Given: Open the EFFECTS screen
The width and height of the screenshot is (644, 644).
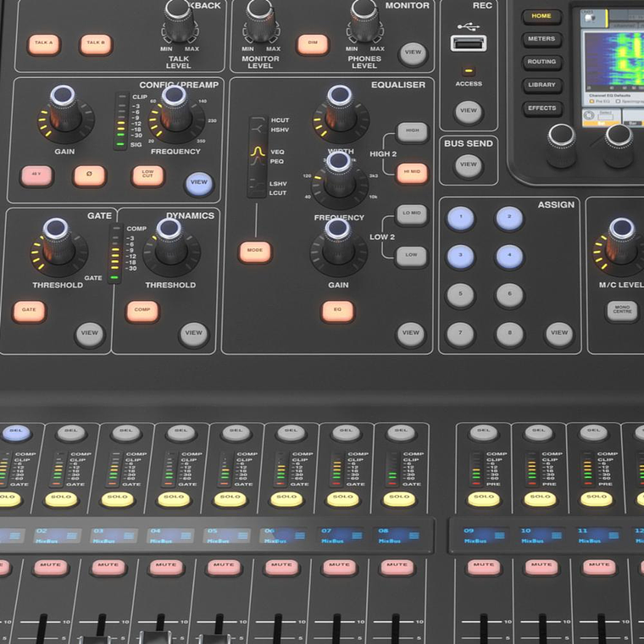Looking at the screenshot, I should click(x=542, y=108).
